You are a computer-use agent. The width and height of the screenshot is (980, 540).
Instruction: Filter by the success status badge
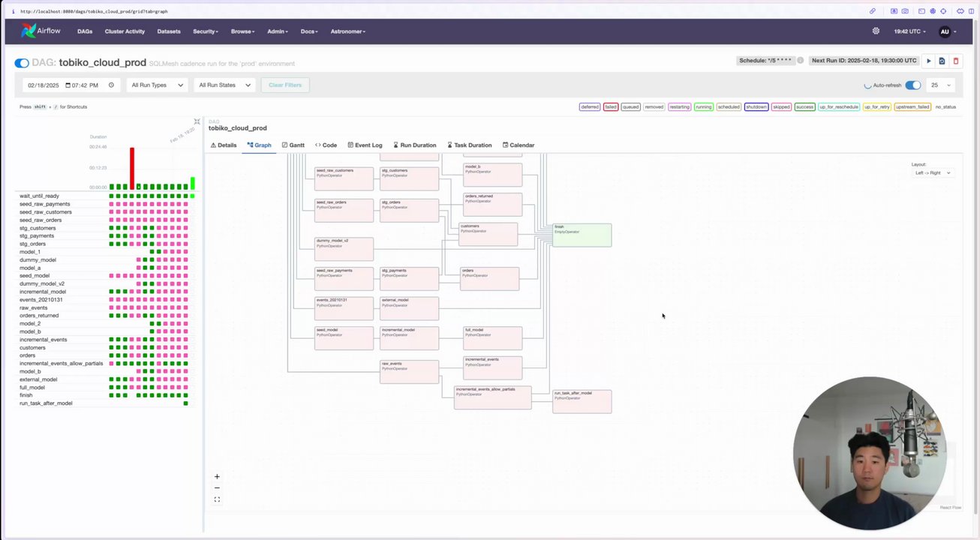pyautogui.click(x=804, y=106)
